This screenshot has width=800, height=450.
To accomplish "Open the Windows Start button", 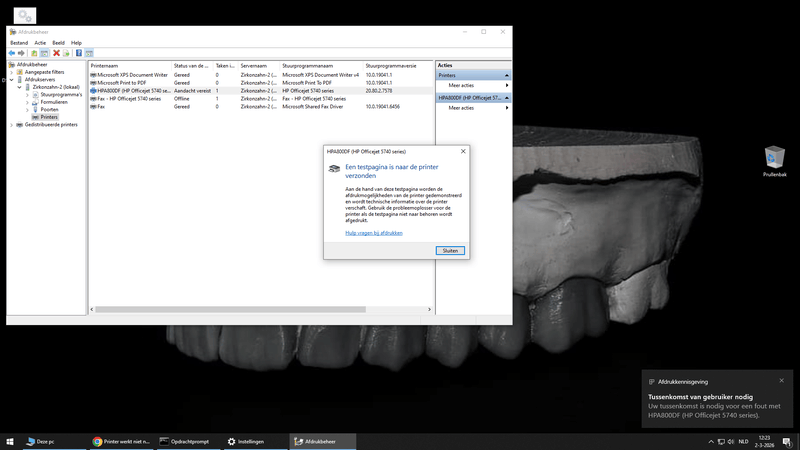I will tap(10, 442).
